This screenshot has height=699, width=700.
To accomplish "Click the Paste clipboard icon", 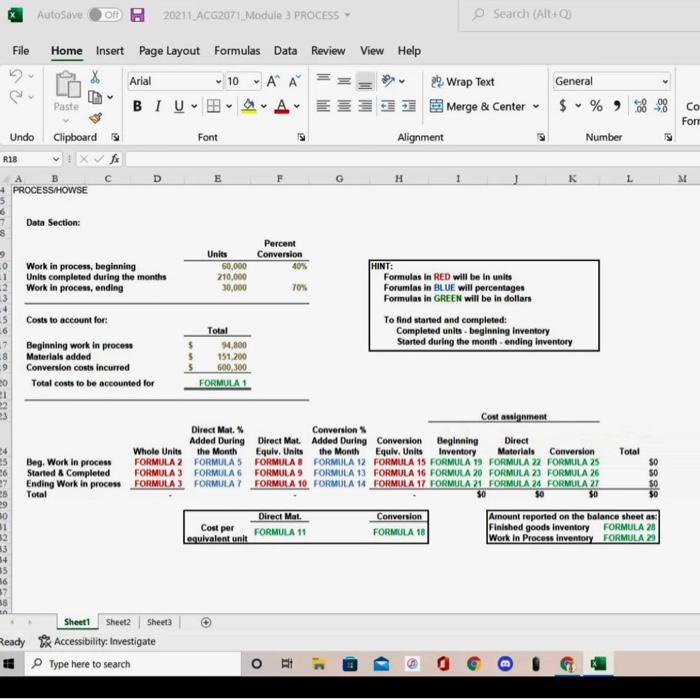I will (67, 84).
